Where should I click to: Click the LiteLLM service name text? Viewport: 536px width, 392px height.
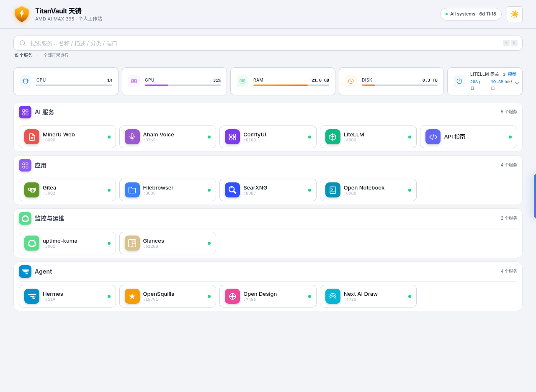354,134
